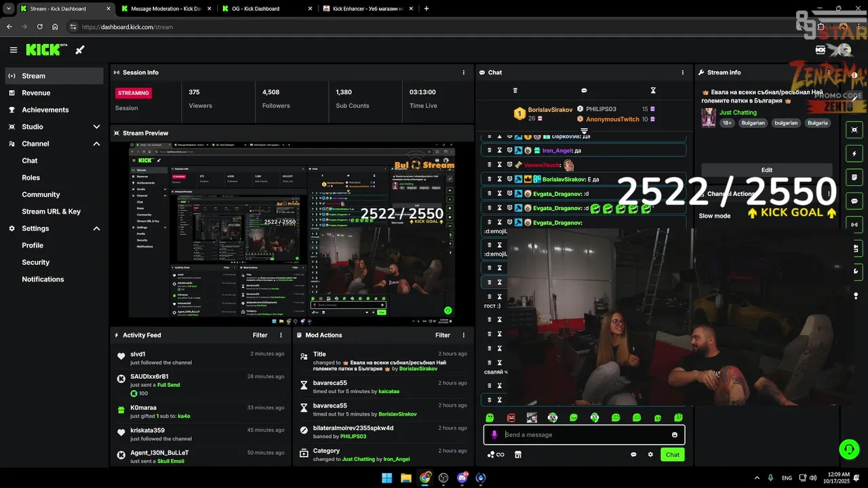Viewport: 868px width, 488px height.
Task: Click the capture-frame icon in right sidebar
Action: (854, 129)
